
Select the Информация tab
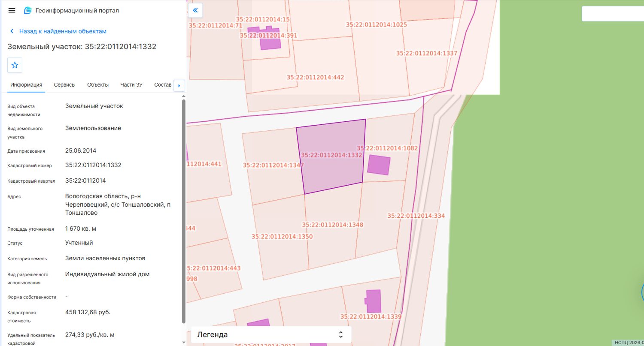26,85
